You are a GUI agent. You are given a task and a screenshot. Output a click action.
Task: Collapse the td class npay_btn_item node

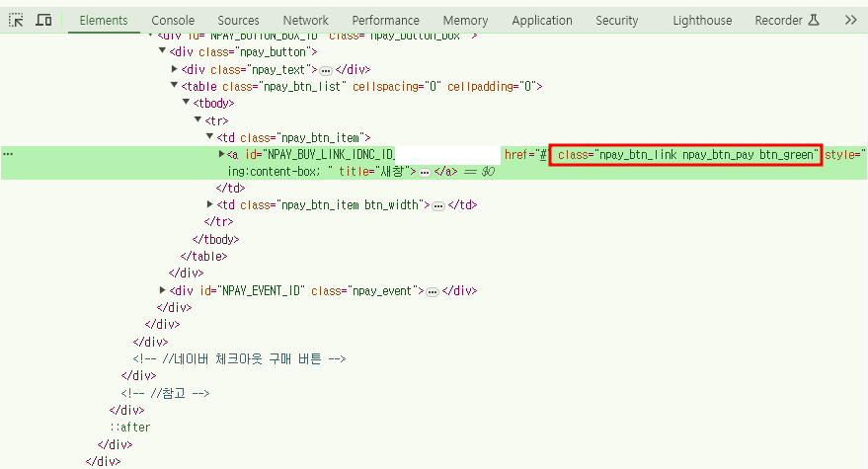coord(209,136)
